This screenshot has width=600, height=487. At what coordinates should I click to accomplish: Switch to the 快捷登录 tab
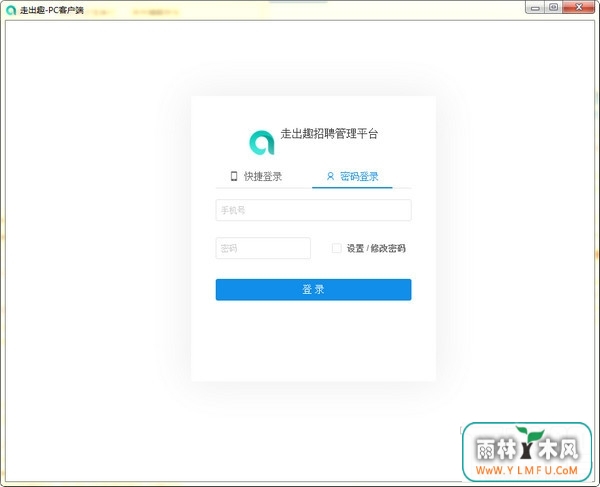tap(256, 176)
